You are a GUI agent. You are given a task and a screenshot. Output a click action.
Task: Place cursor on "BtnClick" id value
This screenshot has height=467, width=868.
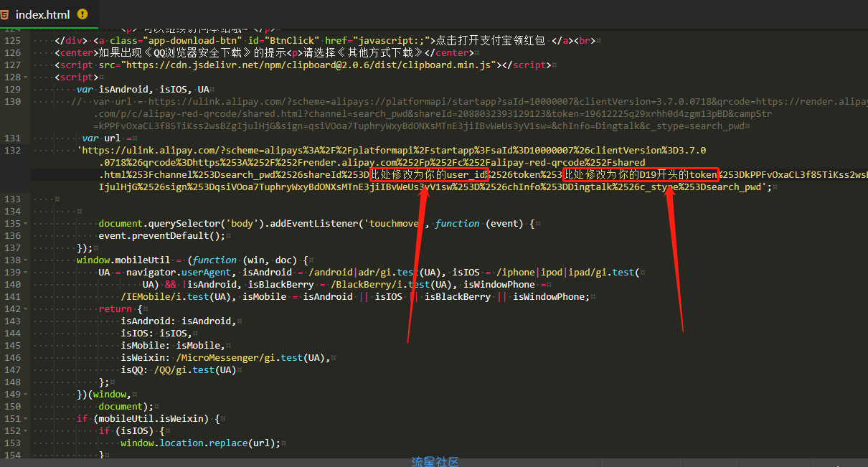pyautogui.click(x=291, y=41)
